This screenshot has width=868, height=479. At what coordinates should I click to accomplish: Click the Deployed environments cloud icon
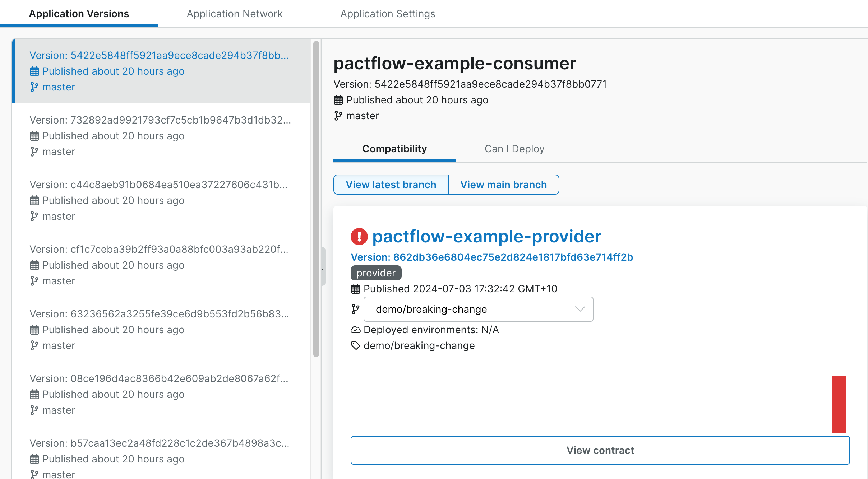[x=356, y=330]
